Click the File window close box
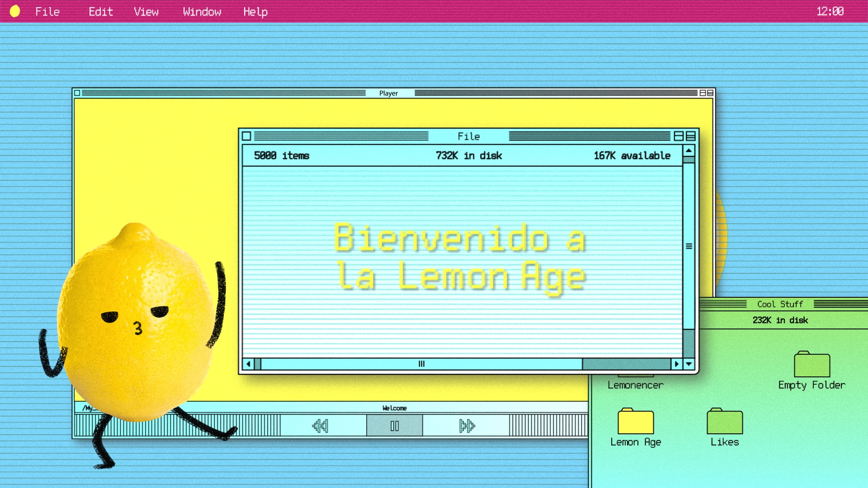This screenshot has height=488, width=868. tap(246, 136)
